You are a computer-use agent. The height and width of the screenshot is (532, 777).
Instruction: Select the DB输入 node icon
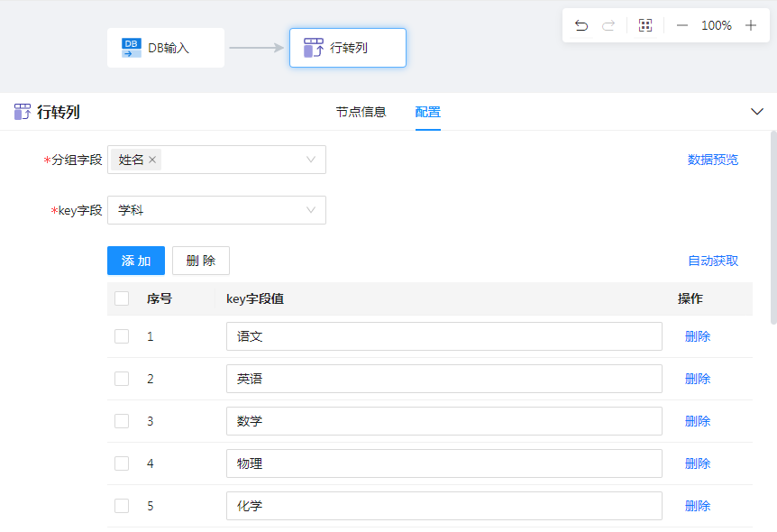[x=132, y=48]
